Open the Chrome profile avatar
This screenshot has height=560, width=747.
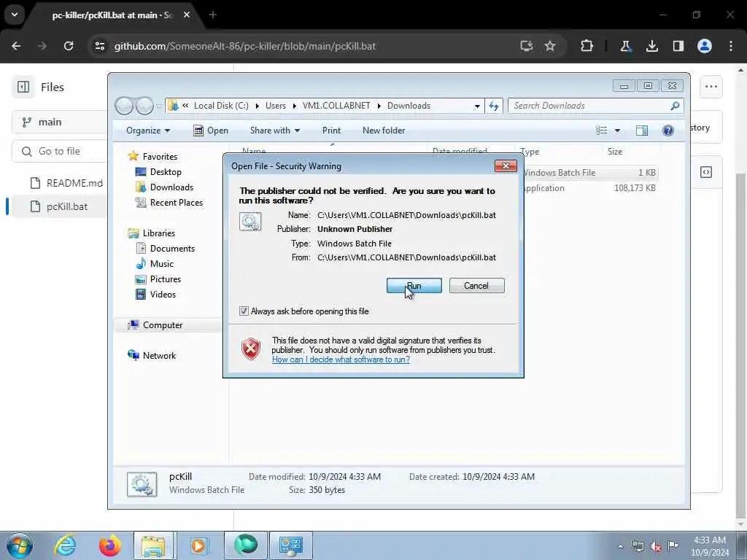point(705,46)
